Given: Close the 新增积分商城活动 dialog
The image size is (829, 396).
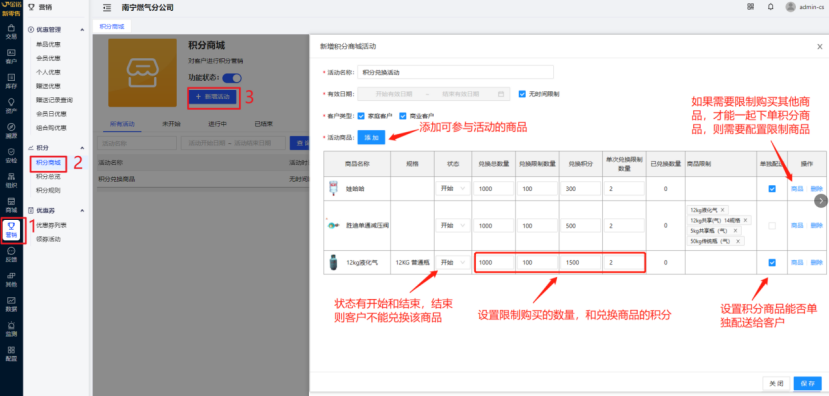Looking at the screenshot, I should pyautogui.click(x=819, y=47).
